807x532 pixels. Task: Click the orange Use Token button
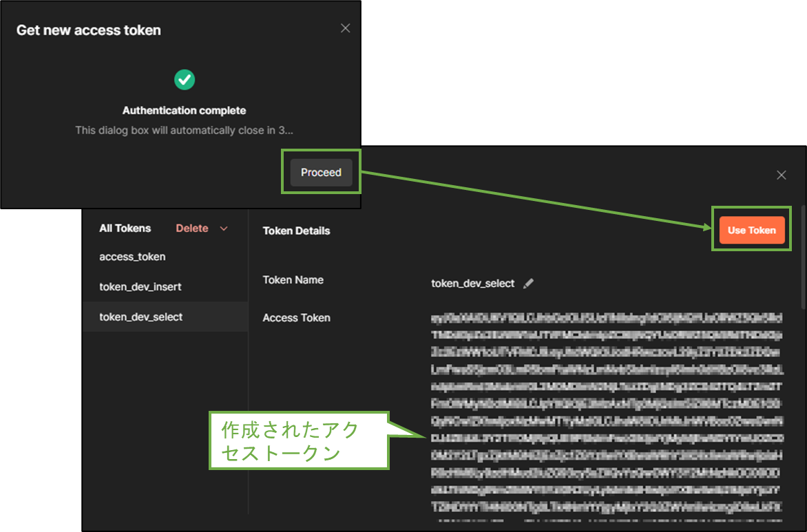tap(751, 230)
